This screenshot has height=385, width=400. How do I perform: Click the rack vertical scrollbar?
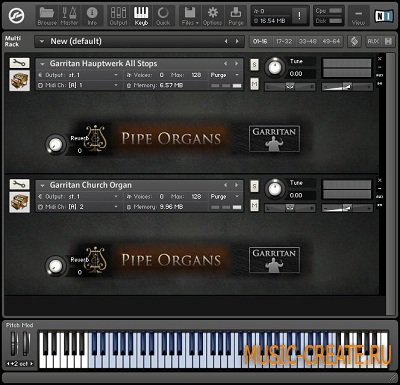click(x=390, y=183)
